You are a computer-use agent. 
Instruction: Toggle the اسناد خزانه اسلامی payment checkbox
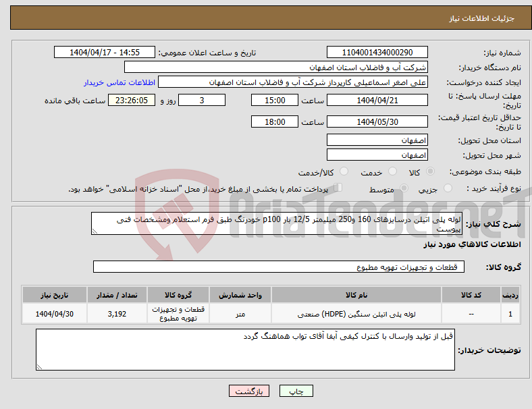click(338, 187)
